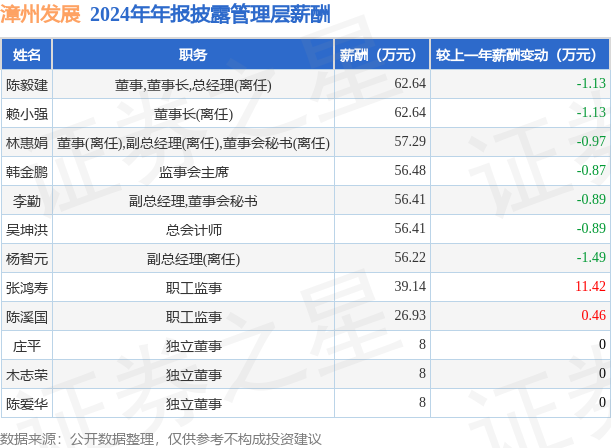Click 董事长(离任) position cell
This screenshot has height=448, width=611.
(193, 114)
